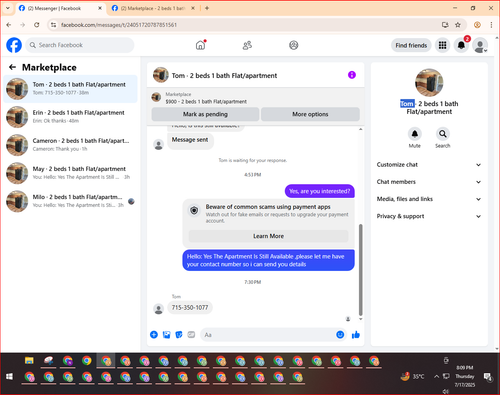Show hidden system tray icons chevron
The width and height of the screenshot is (500, 395).
tap(436, 376)
